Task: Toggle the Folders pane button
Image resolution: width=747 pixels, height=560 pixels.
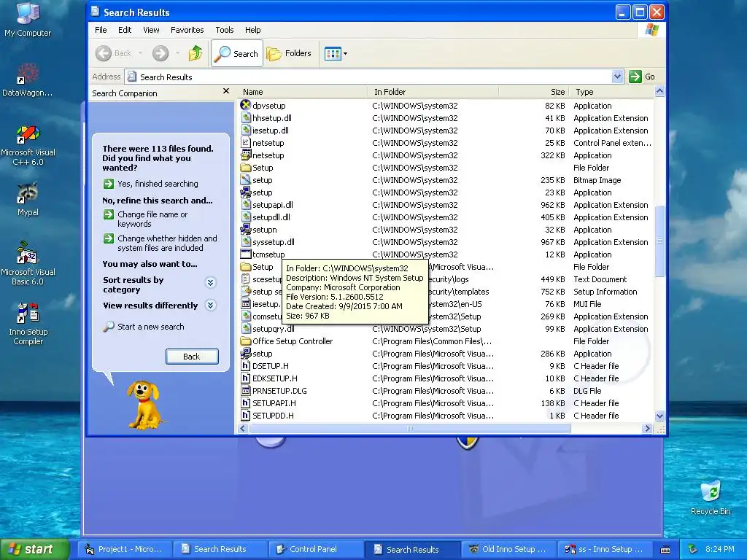Action: tap(289, 53)
